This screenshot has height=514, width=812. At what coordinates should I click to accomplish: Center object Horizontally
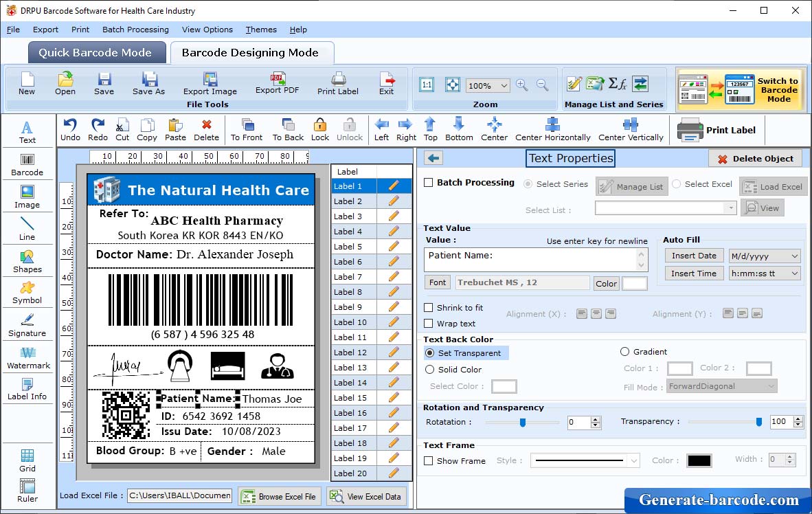pyautogui.click(x=553, y=130)
